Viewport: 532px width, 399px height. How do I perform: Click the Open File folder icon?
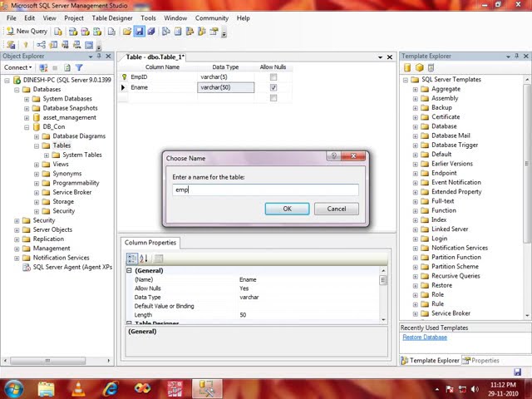127,32
